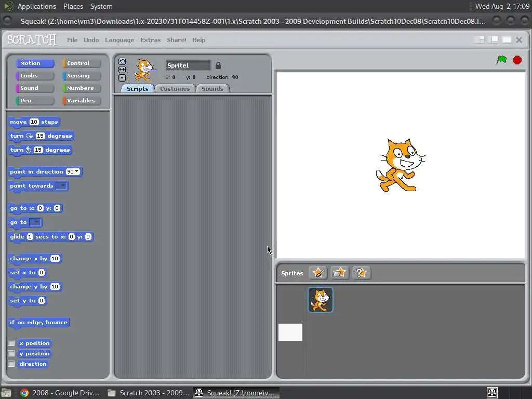This screenshot has height=399, width=532.
Task: Click the Sprite1 name input field
Action: (x=188, y=65)
